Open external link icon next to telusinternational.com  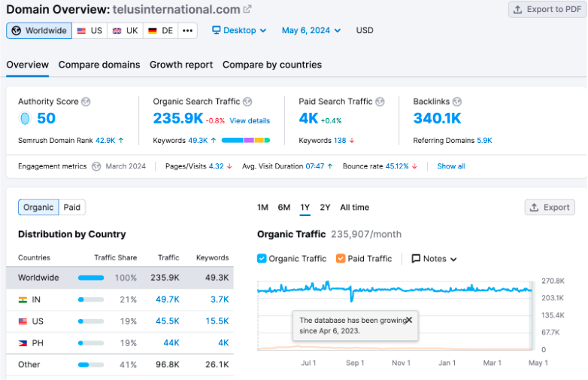point(247,9)
